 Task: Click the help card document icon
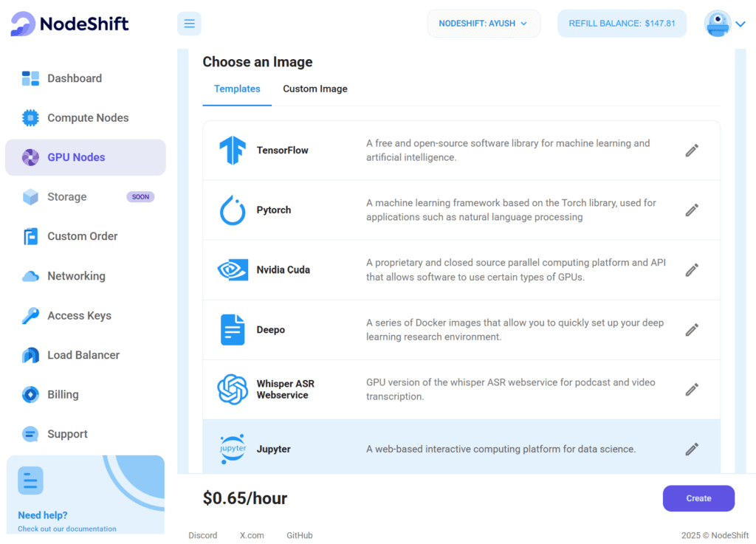click(30, 481)
